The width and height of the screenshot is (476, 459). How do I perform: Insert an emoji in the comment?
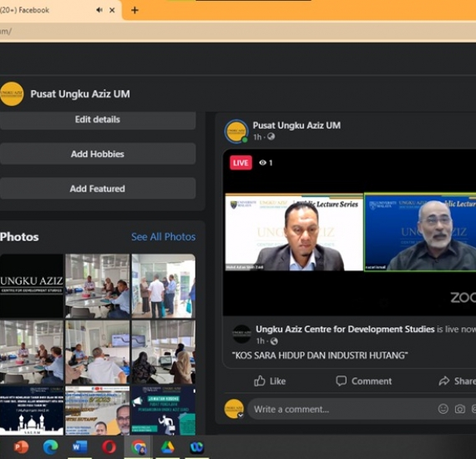[x=443, y=409]
